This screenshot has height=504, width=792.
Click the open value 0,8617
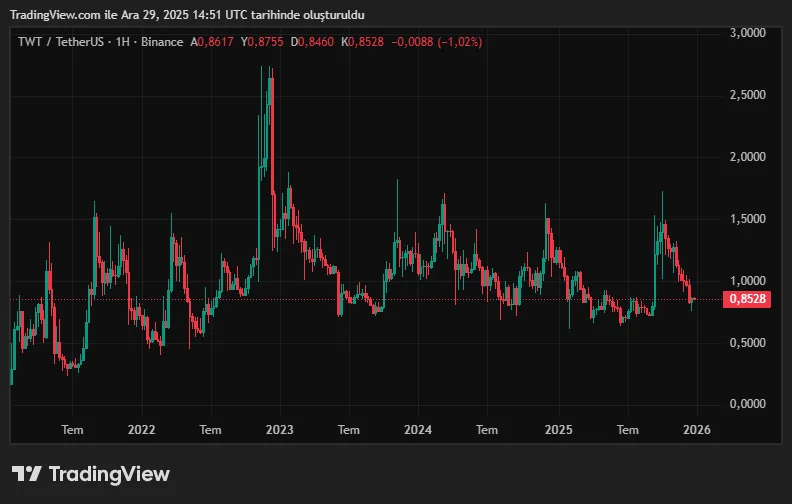(x=214, y=42)
